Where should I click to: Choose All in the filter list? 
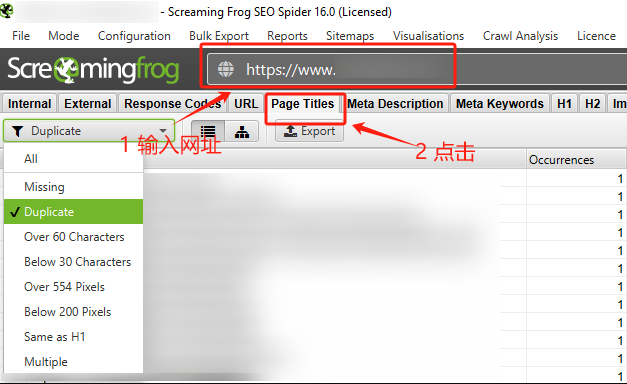(74, 159)
